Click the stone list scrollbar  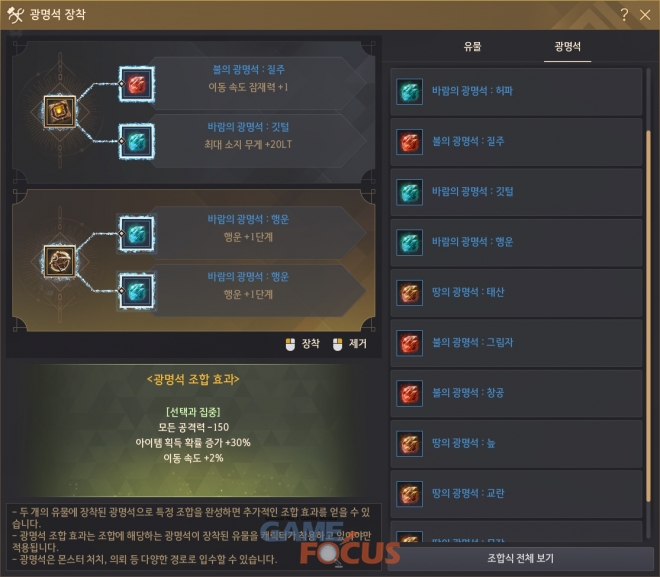tap(648, 316)
